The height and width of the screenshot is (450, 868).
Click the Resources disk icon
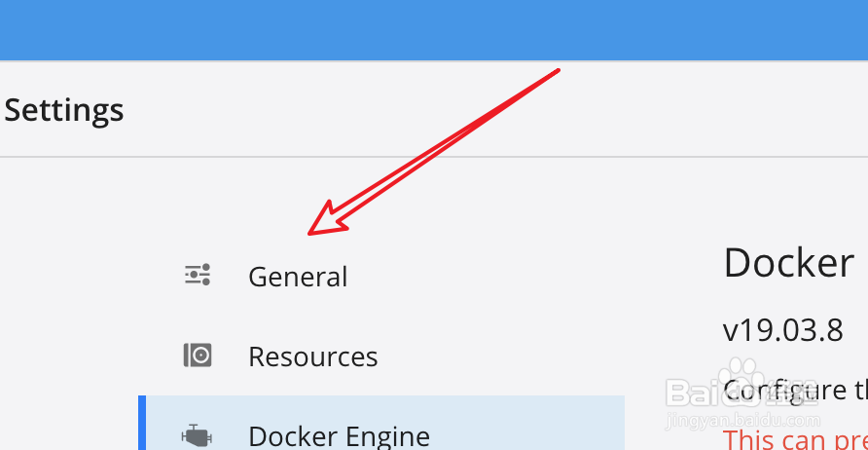[x=198, y=356]
